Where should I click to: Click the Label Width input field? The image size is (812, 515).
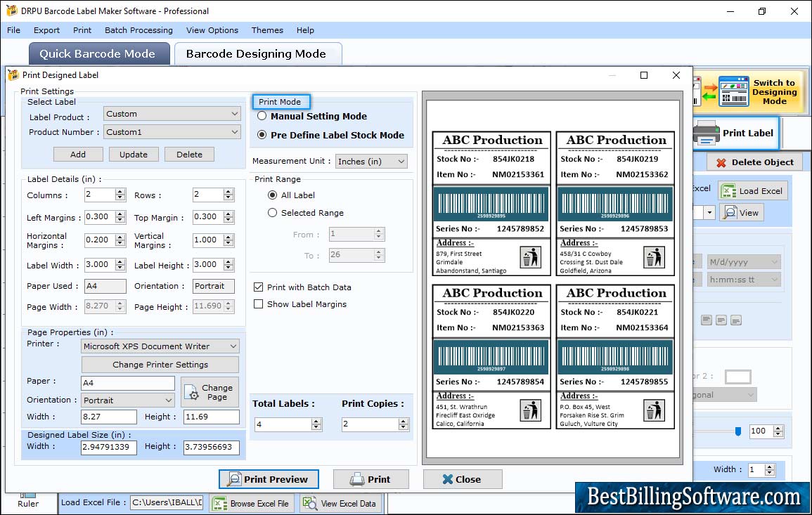point(101,264)
